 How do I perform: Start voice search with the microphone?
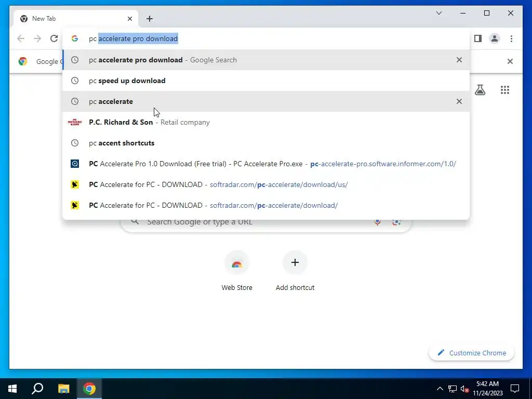pos(377,222)
